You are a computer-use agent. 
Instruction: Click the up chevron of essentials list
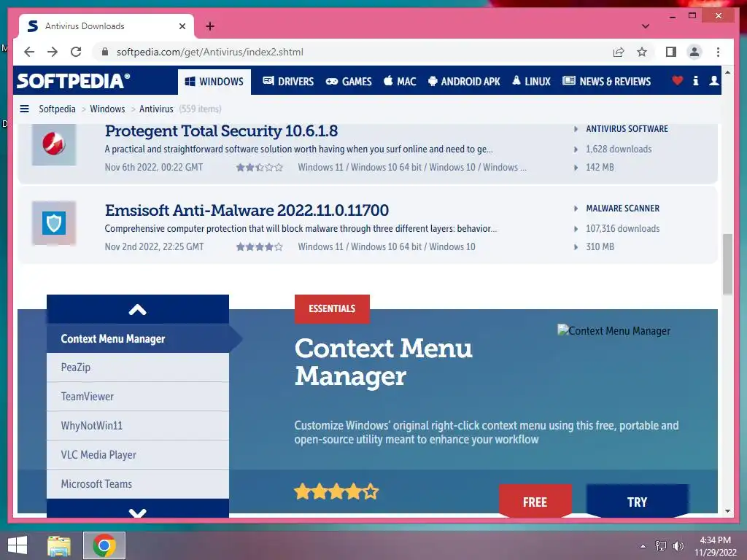138,309
